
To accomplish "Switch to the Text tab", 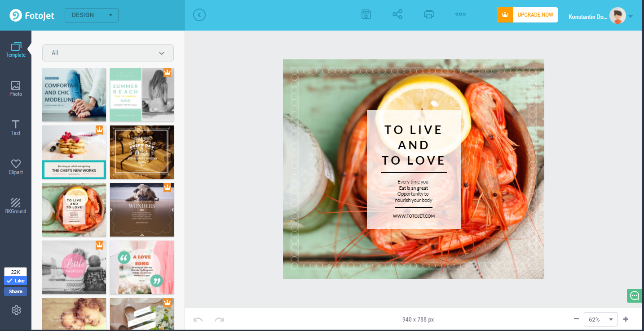I will point(16,128).
